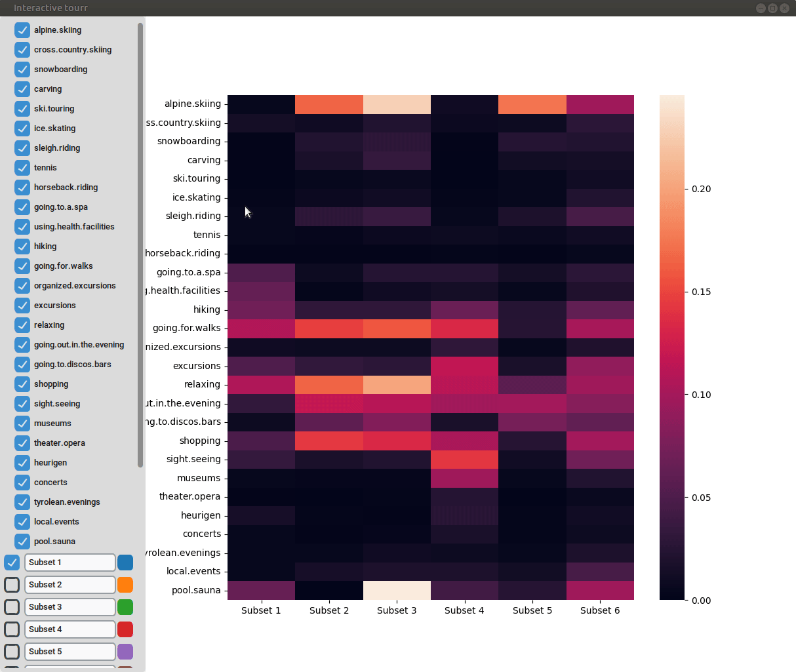Edit the Subset 5 name field
Viewport: 796px width, 672px height.
(x=70, y=652)
